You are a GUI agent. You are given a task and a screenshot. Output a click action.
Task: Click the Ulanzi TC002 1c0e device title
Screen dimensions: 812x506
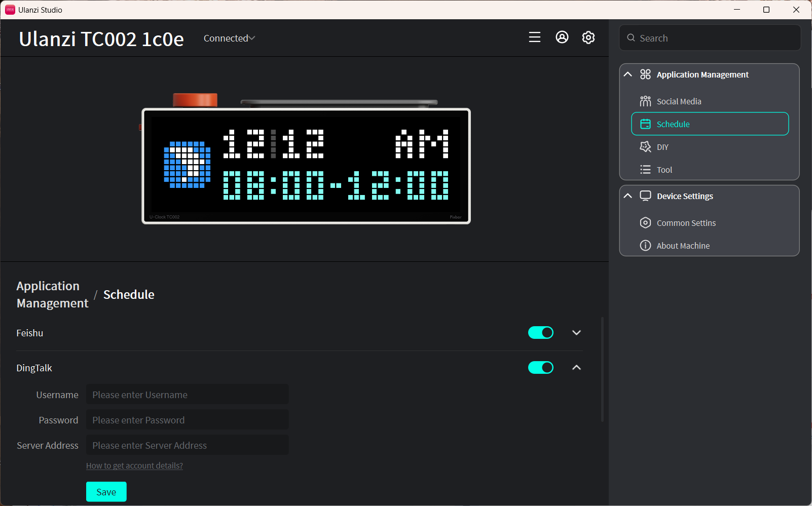[x=101, y=39]
